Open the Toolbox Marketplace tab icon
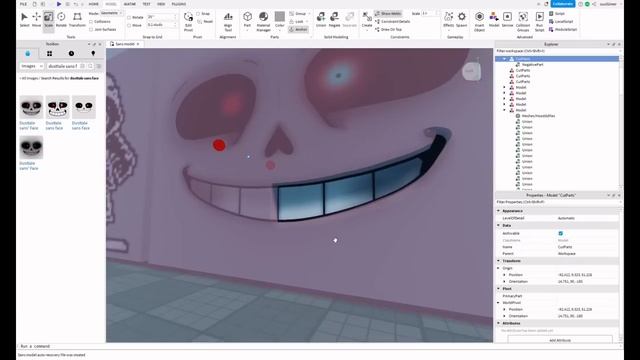Viewport: 640px width, 360px height. 28,53
